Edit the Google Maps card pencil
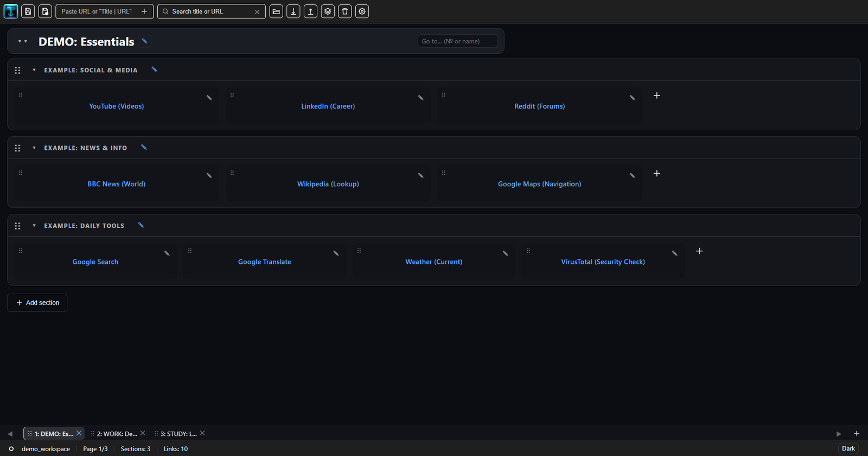 (633, 175)
